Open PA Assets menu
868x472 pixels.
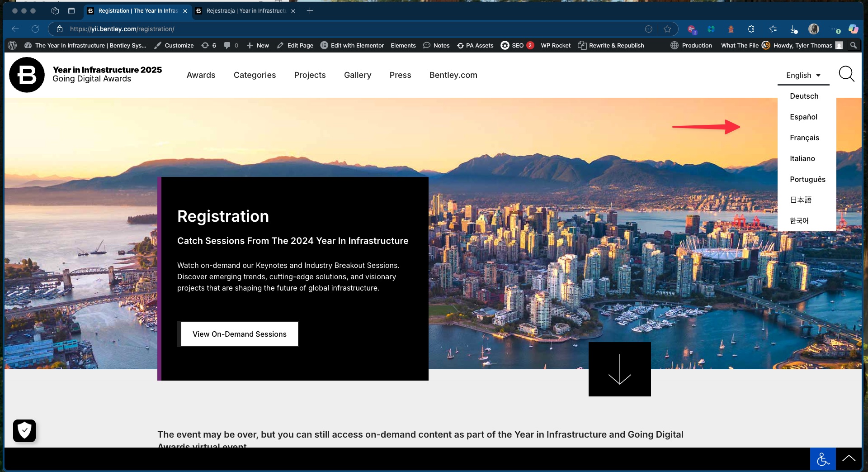[475, 45]
